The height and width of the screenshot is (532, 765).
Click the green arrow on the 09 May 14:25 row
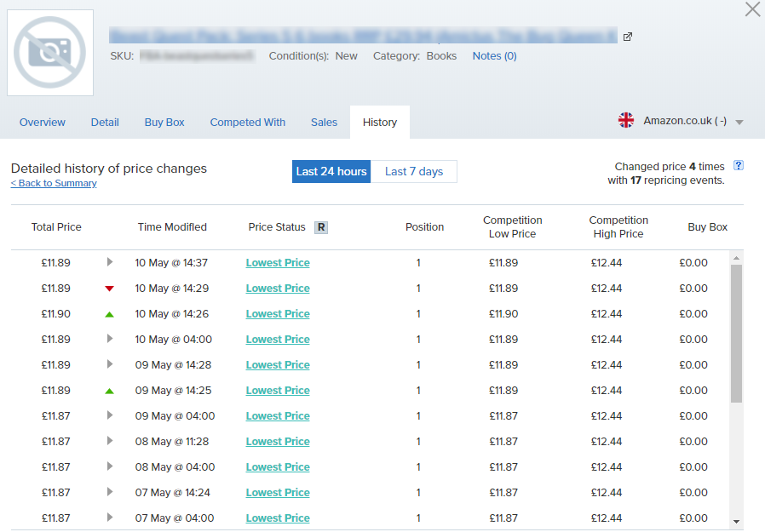coord(109,390)
